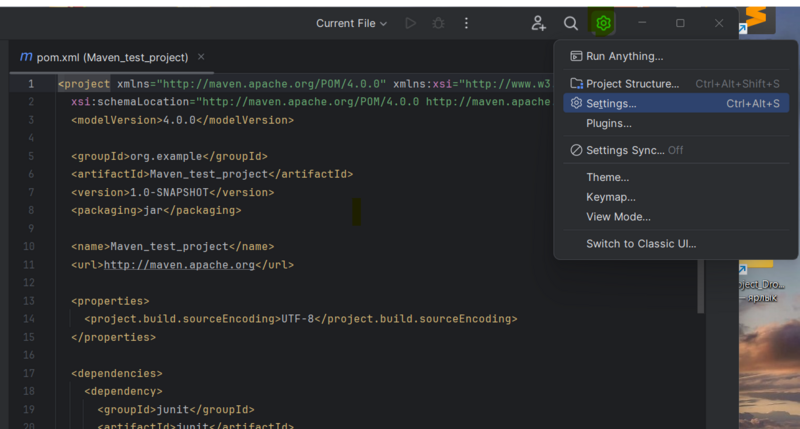This screenshot has height=429, width=800.
Task: Open Keymap… menu entry
Action: tap(676, 197)
